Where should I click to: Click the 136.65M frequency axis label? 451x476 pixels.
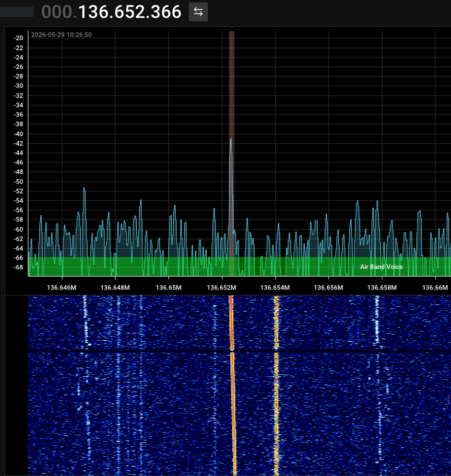tap(169, 288)
